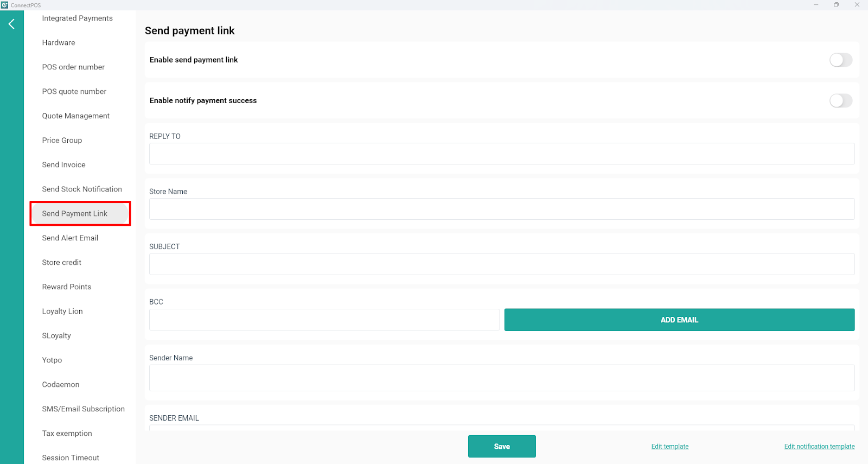
Task: Go back using the left arrow icon
Action: 11,24
